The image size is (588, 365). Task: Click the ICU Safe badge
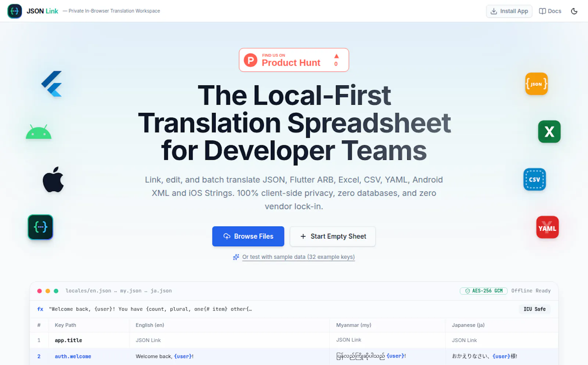(x=534, y=309)
